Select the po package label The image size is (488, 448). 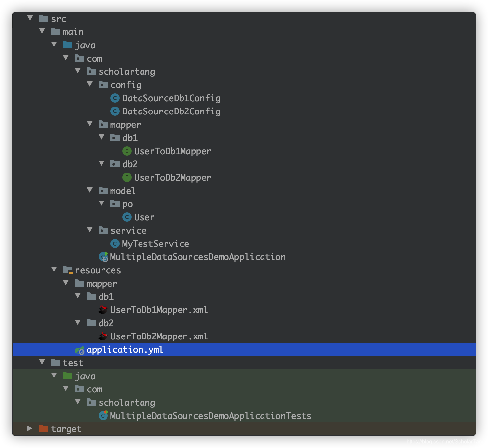coord(127,204)
